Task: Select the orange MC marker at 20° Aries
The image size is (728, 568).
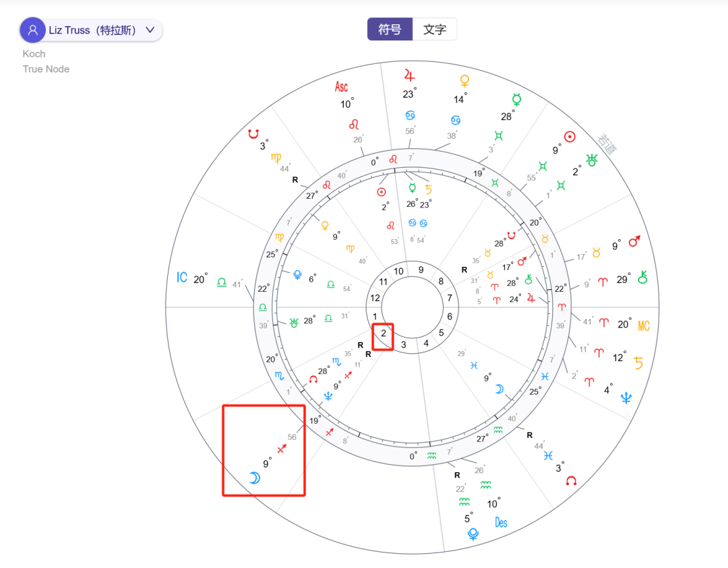Action: point(644,325)
